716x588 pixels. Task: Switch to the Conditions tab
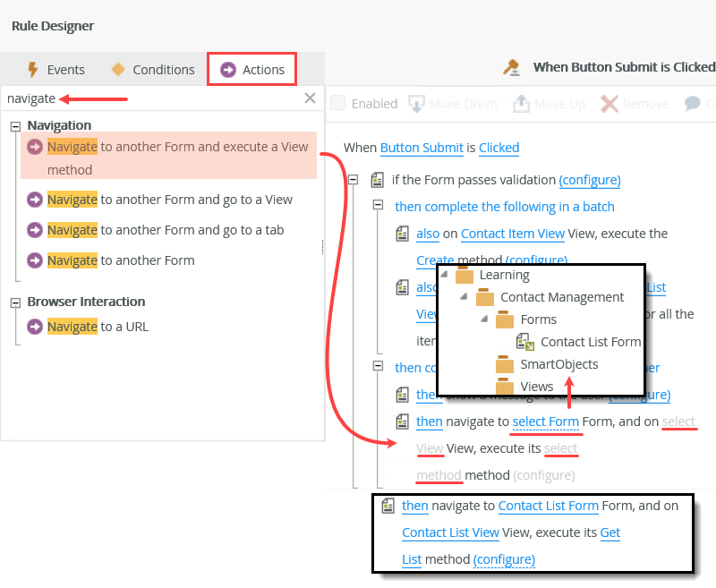click(x=164, y=69)
